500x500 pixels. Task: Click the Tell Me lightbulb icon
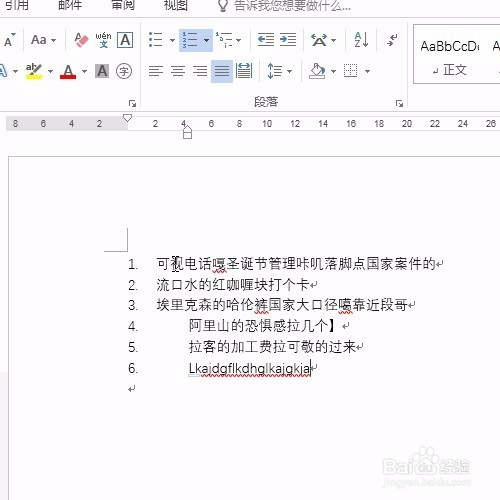coord(223,5)
